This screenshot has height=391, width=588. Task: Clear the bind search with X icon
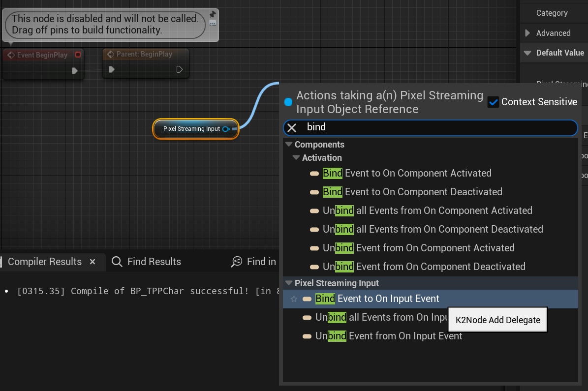coord(292,128)
